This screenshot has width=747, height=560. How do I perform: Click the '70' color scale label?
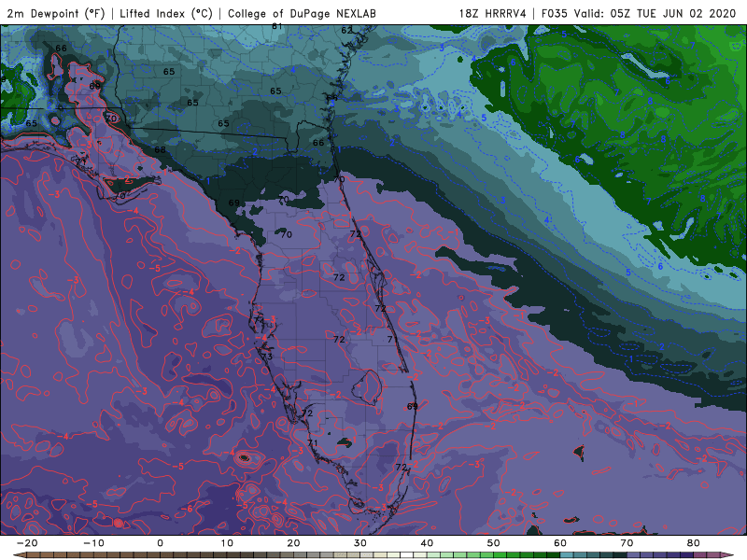(627, 543)
